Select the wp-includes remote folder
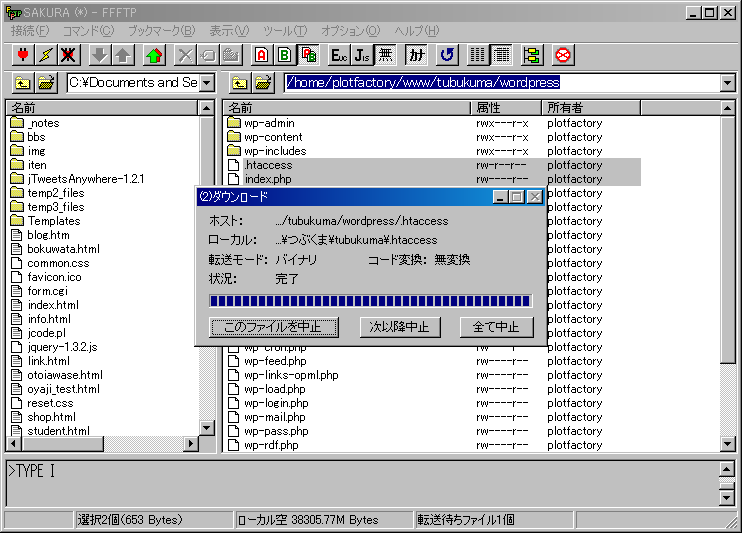Viewport: 742px width, 533px height. (275, 151)
